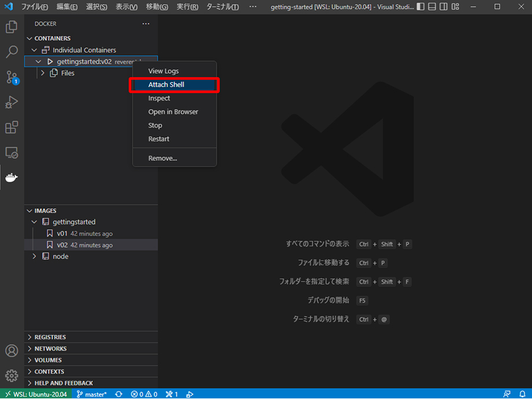Open the menu bar overflow ellipsis
The image size is (532, 399).
pos(253,7)
